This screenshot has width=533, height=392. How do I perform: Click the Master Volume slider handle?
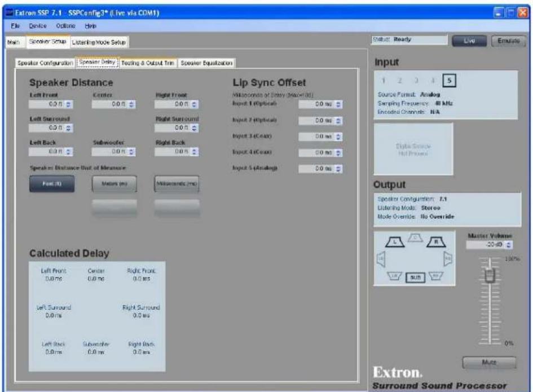(x=490, y=275)
